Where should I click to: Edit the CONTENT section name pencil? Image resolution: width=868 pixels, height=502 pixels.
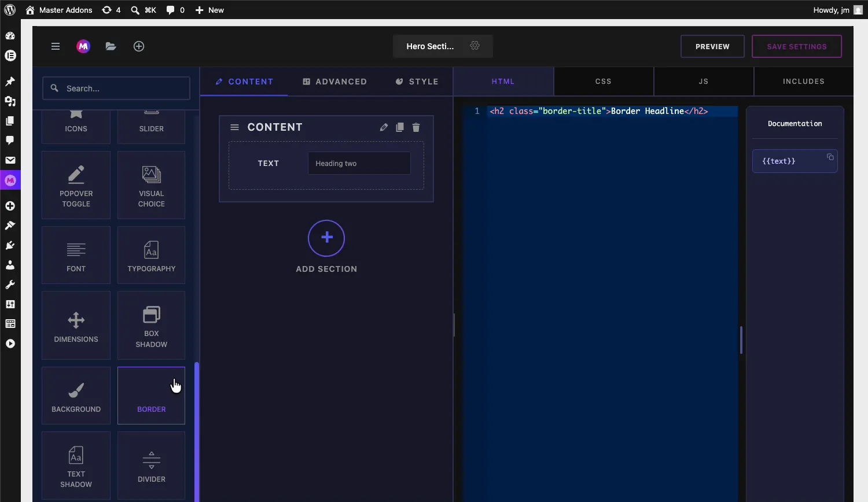[x=384, y=127]
